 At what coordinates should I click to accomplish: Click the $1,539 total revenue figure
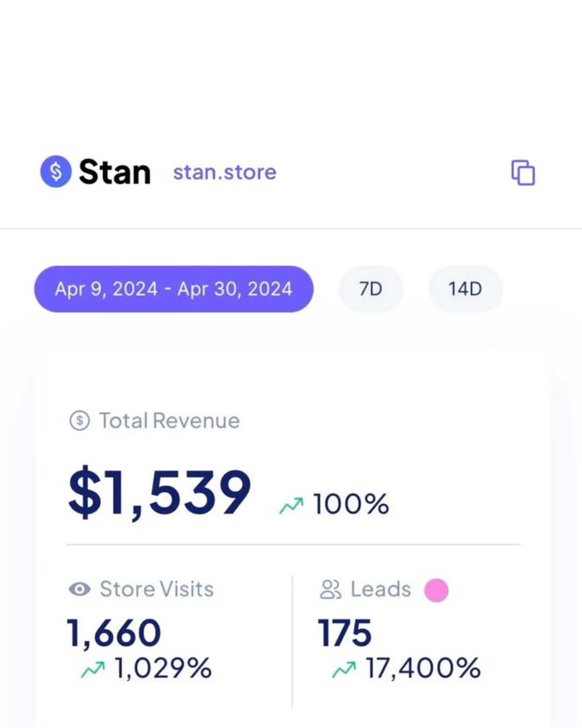pos(160,492)
